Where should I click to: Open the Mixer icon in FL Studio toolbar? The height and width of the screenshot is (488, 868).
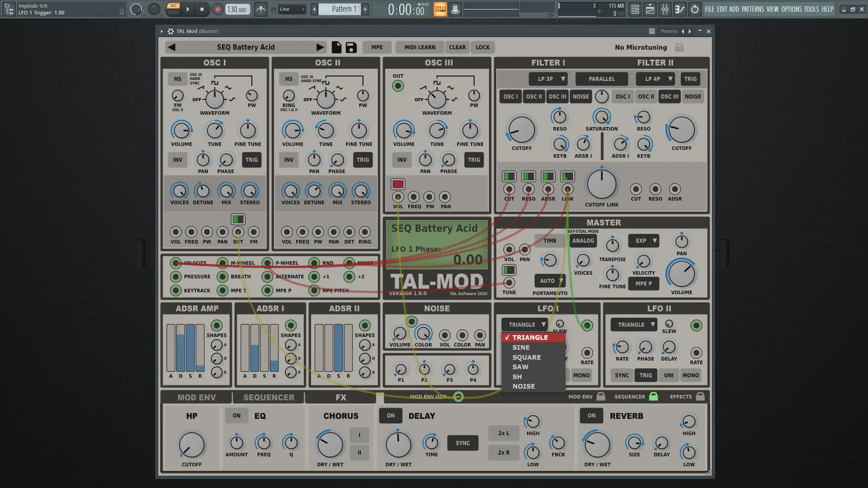[x=665, y=9]
